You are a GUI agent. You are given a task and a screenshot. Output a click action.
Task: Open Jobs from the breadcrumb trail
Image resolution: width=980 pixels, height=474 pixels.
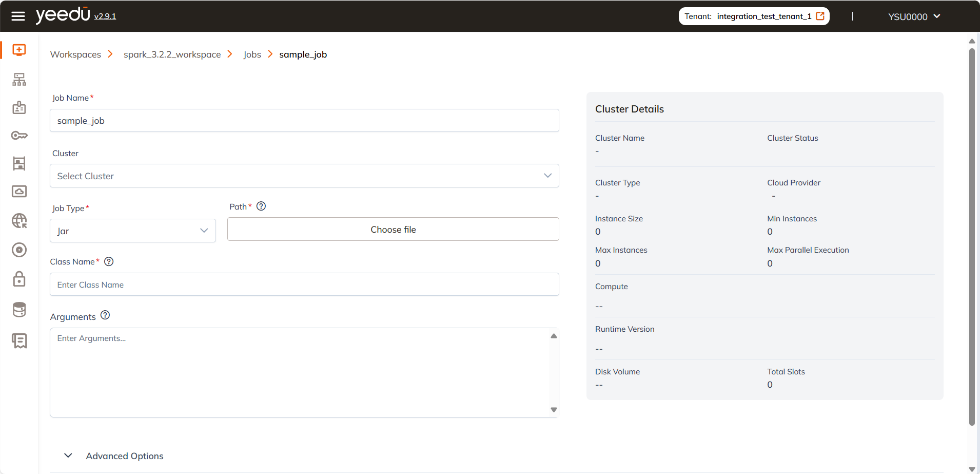(252, 54)
